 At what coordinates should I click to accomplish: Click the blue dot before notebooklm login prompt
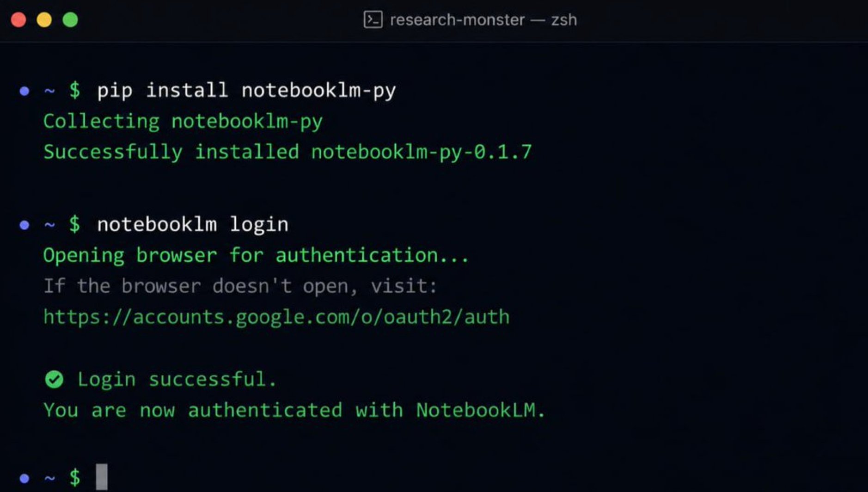pos(24,225)
